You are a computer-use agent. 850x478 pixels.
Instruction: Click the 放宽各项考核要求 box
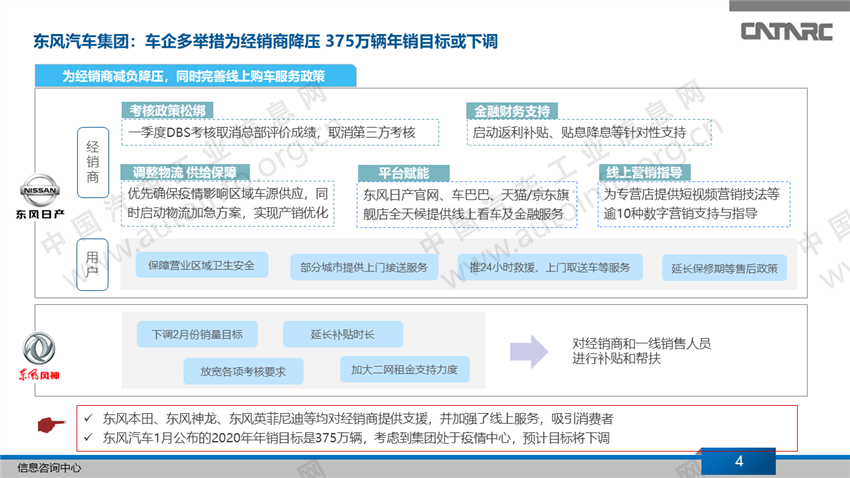coord(243,371)
